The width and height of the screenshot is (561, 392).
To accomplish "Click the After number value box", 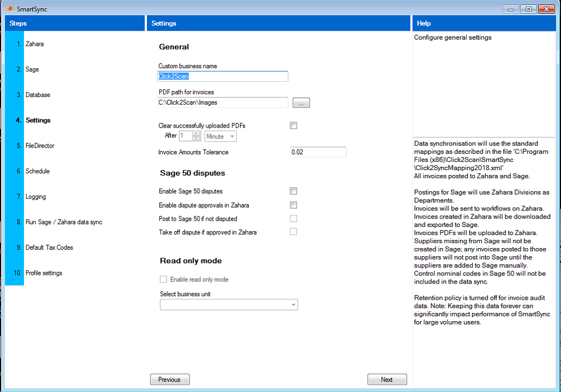I will 186,136.
